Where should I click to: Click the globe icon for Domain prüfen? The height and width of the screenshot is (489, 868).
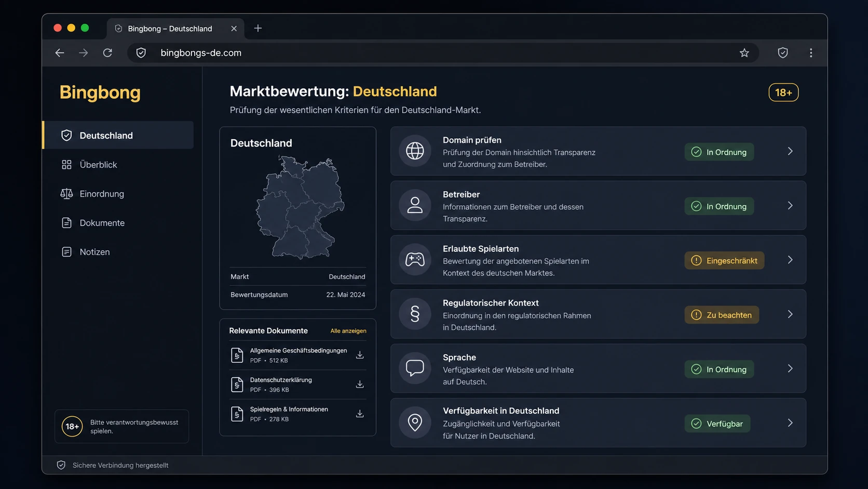[x=415, y=151]
